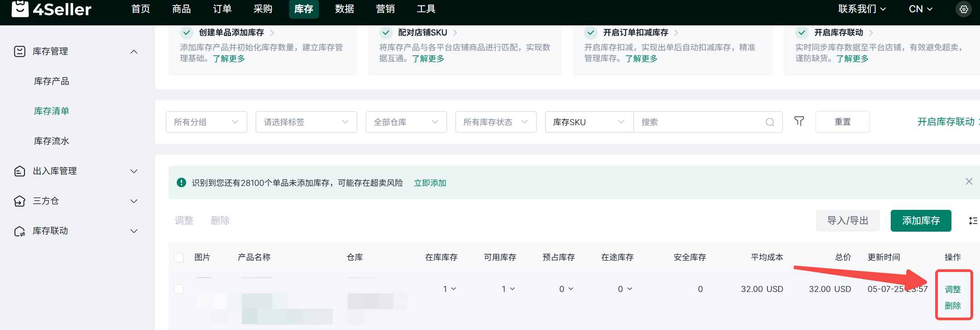Switch to the 订单 top menu
Image resolution: width=980 pixels, height=330 pixels.
[222, 9]
